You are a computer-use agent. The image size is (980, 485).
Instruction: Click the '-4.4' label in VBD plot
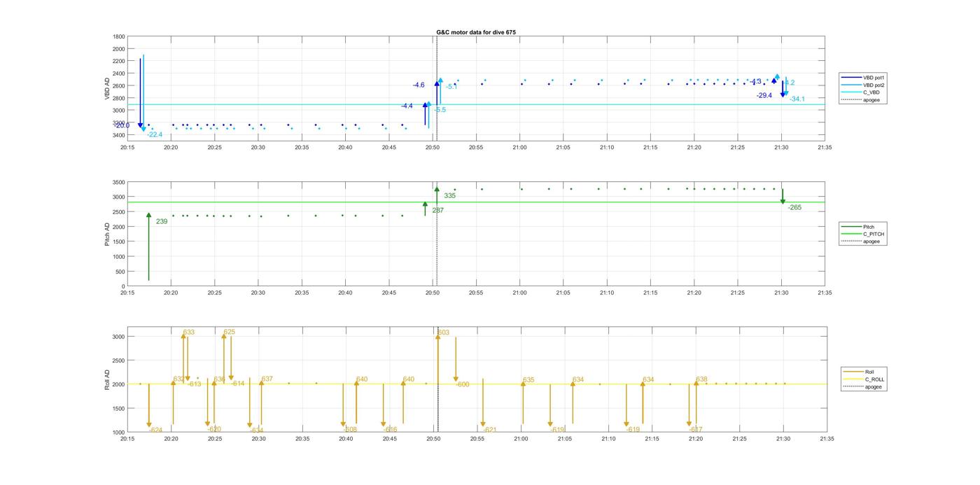tap(407, 106)
